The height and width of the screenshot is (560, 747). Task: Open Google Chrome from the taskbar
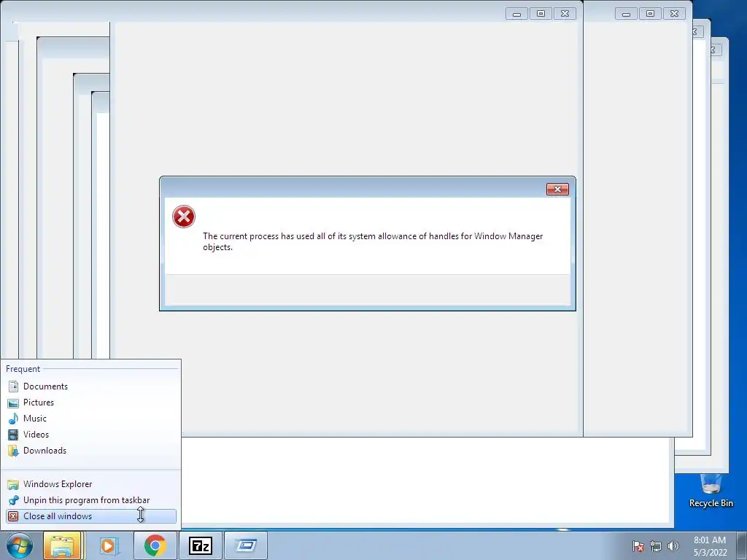coord(155,545)
